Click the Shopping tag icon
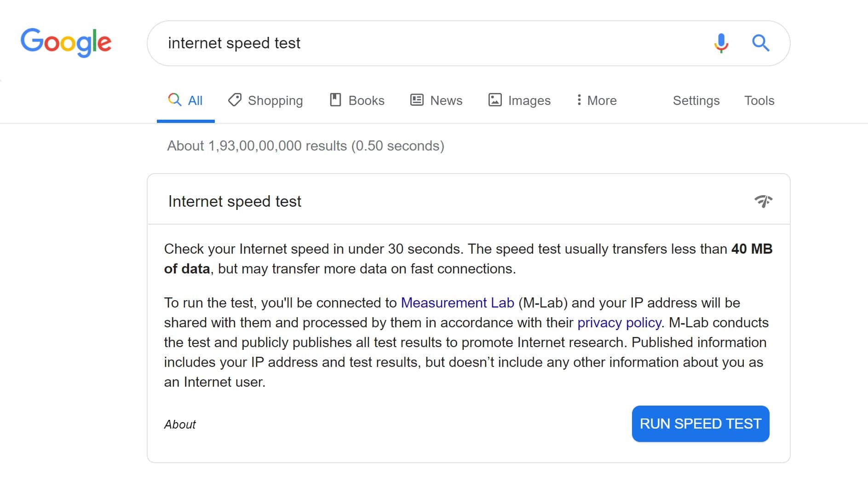Image resolution: width=868 pixels, height=482 pixels. 235,100
